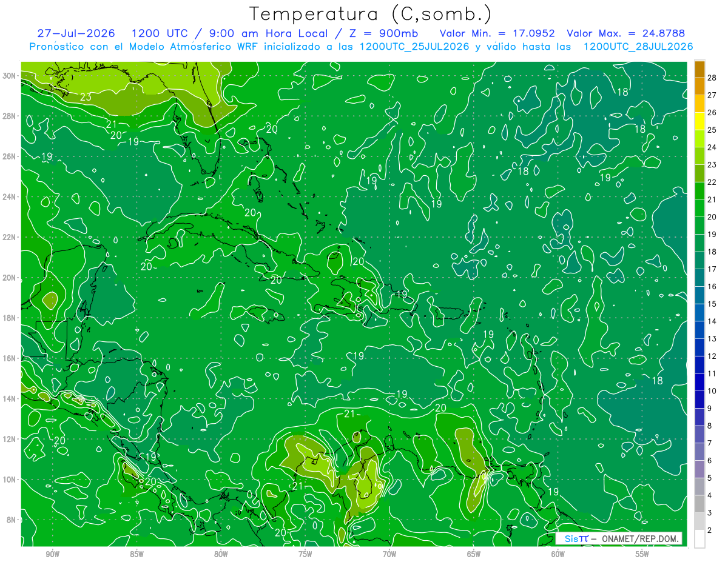Click the "20N" latitude label
This screenshot has width=728, height=562.
click(x=9, y=278)
